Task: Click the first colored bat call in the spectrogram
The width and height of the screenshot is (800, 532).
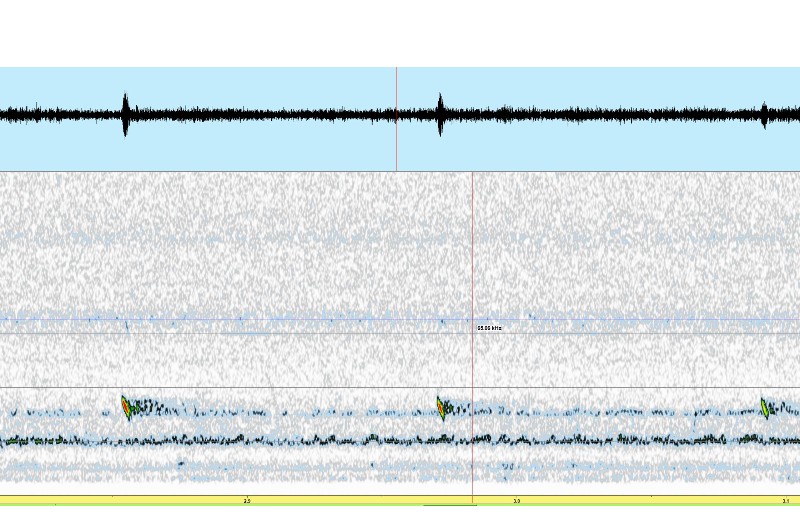Action: [126, 406]
